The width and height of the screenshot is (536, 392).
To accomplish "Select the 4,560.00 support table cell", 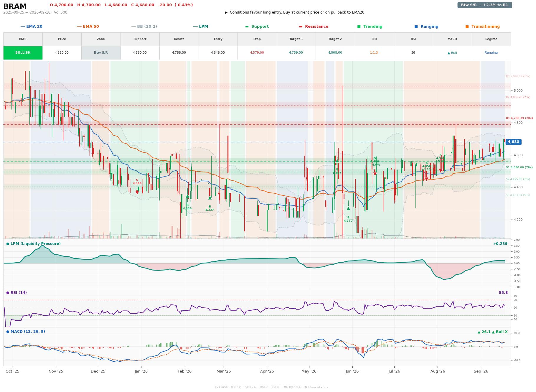I will point(140,53).
